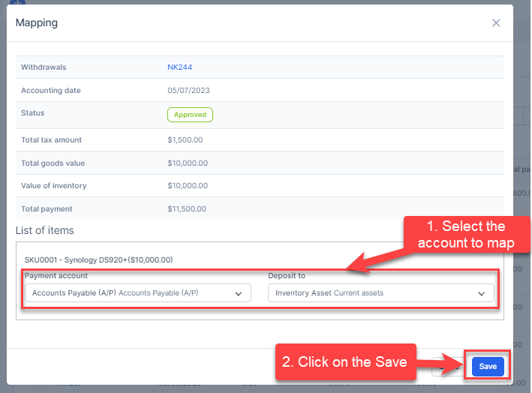The image size is (532, 393).
Task: Select the accounting date 05/07/2023
Action: (188, 91)
